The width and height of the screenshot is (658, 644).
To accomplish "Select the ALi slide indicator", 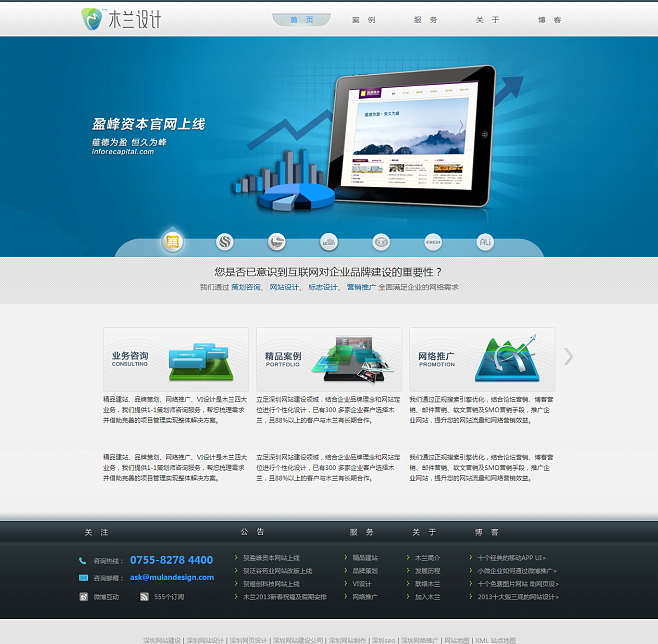I will click(485, 242).
